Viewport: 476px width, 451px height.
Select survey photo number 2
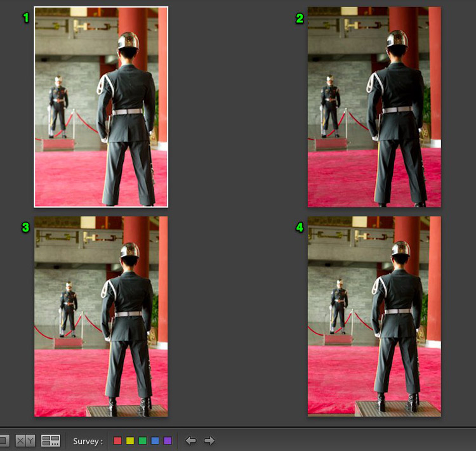tap(374, 107)
